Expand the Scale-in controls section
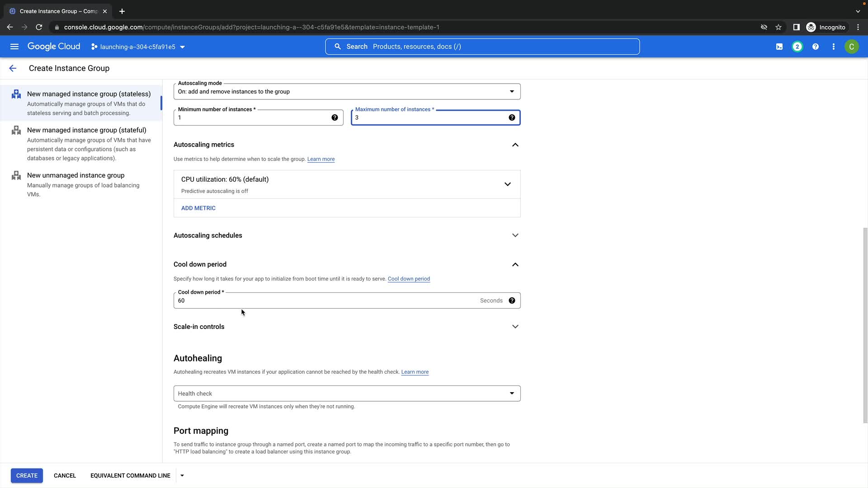This screenshot has height=488, width=868. 515,327
